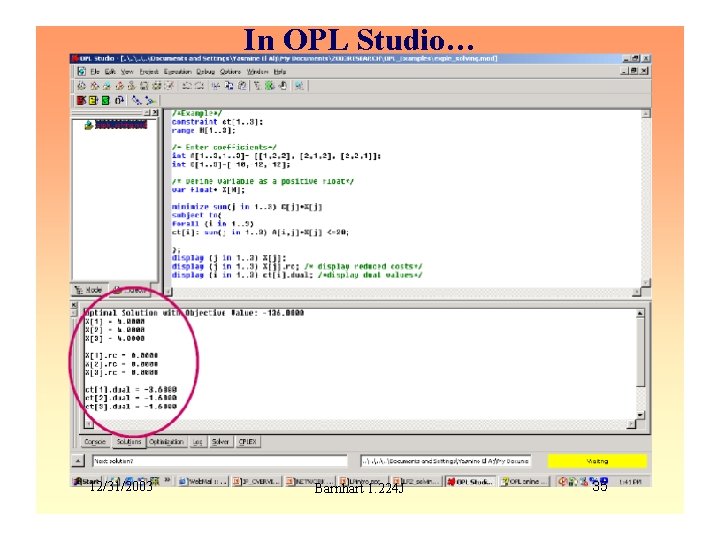The height and width of the screenshot is (540, 720).
Task: Click the yellow Waiting status indicator
Action: 597,461
